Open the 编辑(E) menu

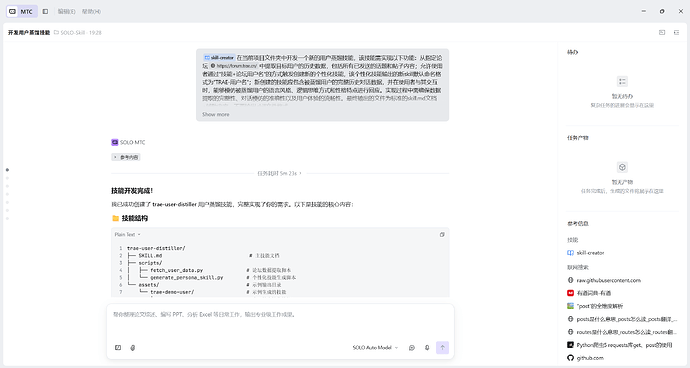click(66, 11)
